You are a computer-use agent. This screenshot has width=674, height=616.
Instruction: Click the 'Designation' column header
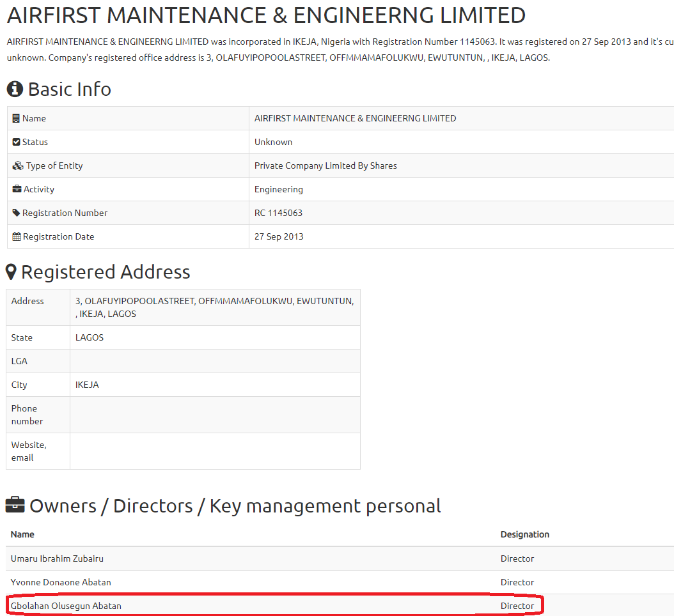(525, 534)
